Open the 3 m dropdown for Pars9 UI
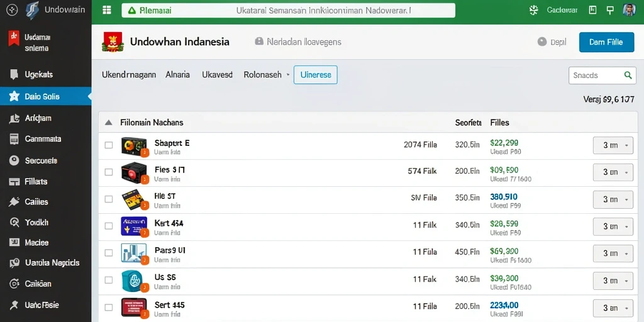644x322 pixels. [613, 254]
